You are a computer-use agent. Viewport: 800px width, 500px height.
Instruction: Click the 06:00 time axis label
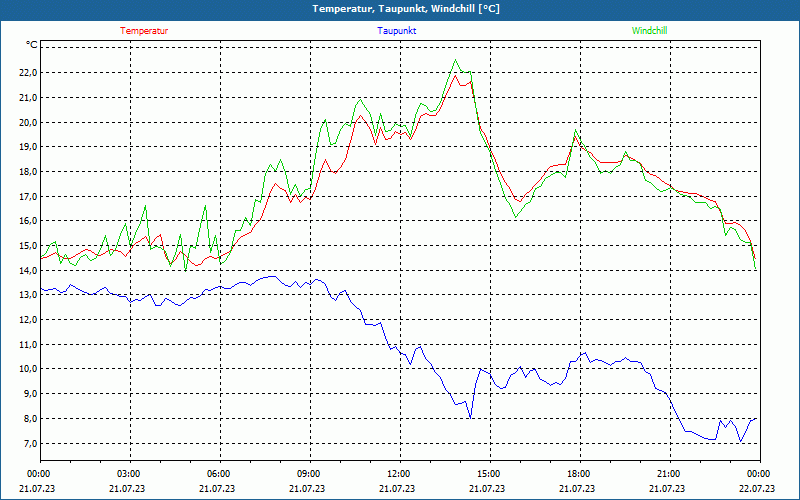point(218,474)
